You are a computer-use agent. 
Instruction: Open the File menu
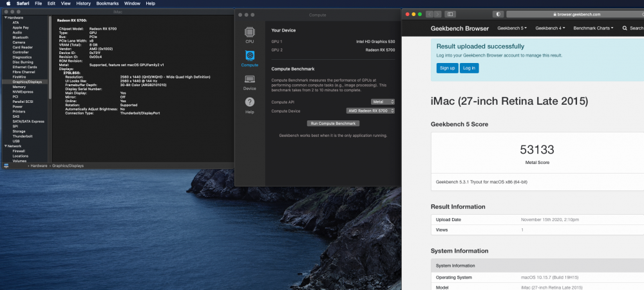(x=39, y=3)
